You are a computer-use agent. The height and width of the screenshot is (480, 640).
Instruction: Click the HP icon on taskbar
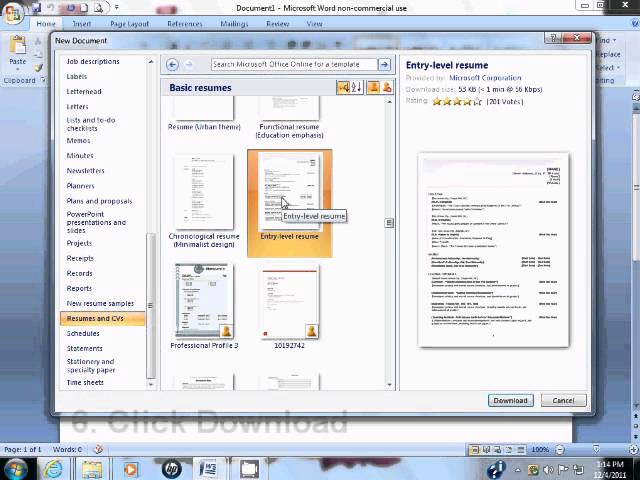click(x=170, y=468)
